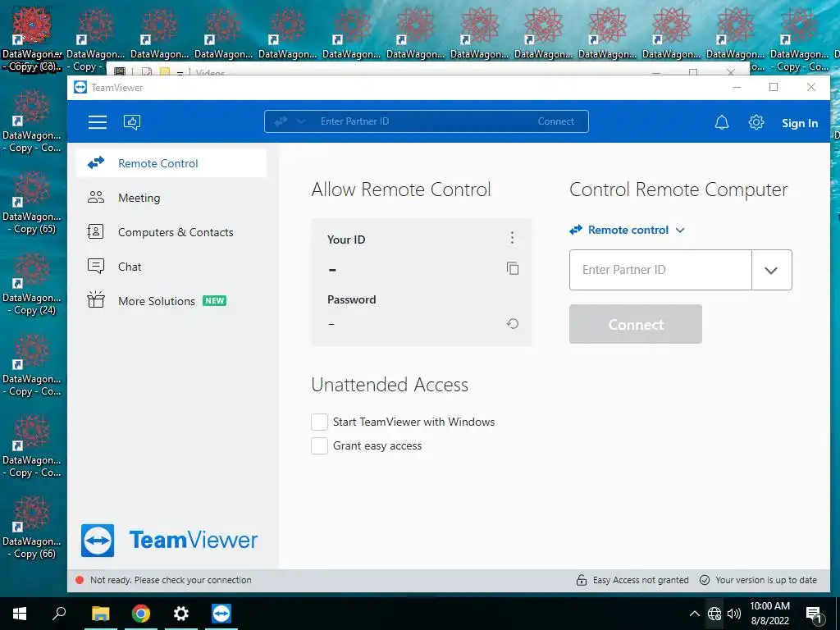Open the TeamViewer settings gear

(756, 123)
